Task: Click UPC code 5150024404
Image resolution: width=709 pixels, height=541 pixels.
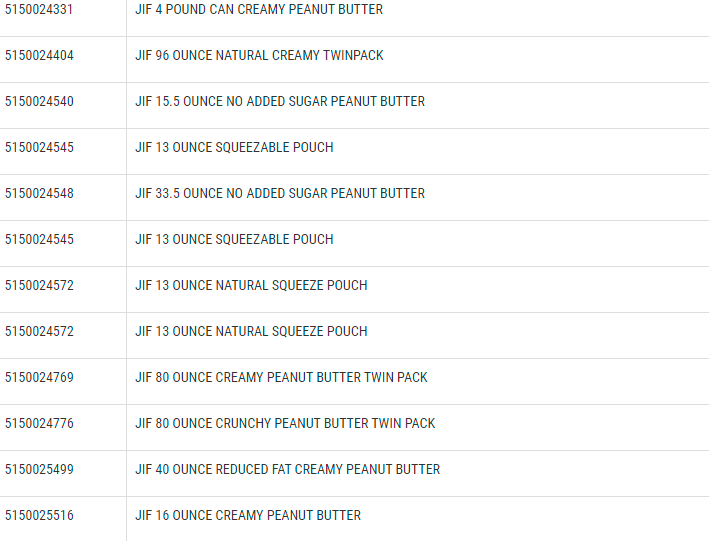Action: [39, 56]
